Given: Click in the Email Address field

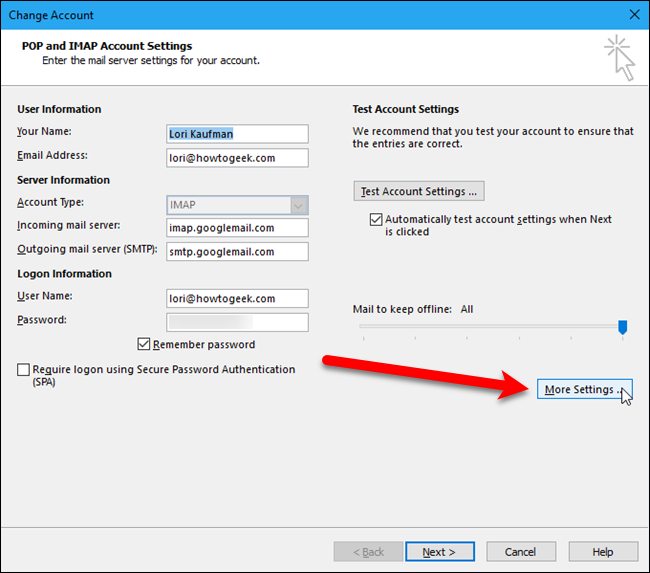Looking at the screenshot, I should coord(238,158).
